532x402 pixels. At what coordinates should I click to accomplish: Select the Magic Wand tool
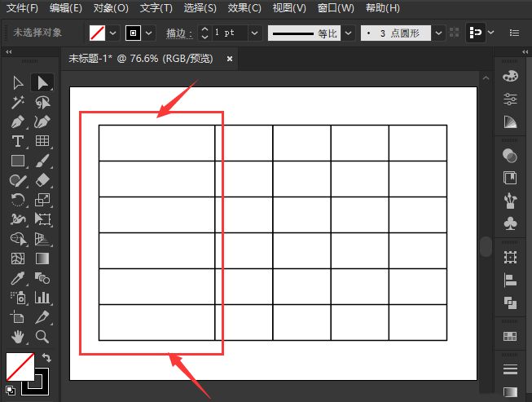18,102
